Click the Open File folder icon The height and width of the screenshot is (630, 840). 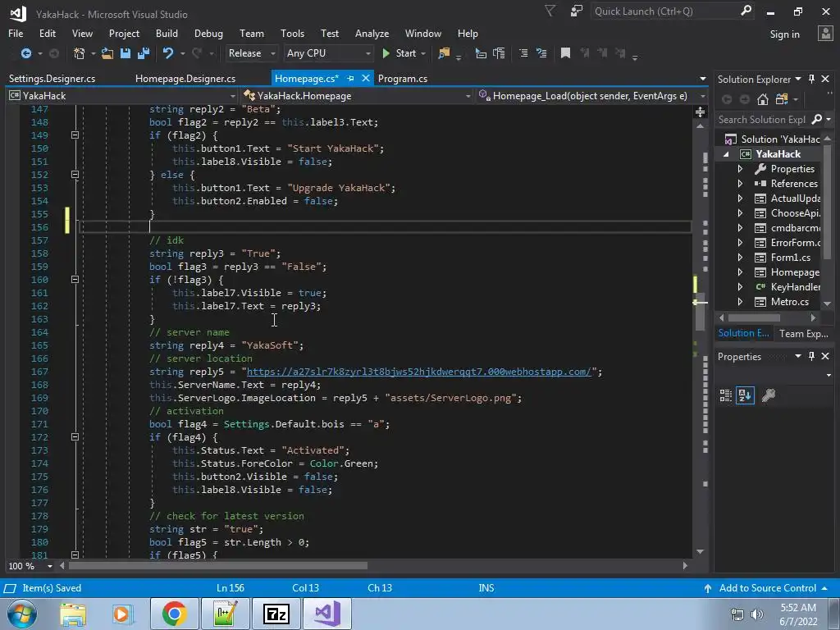(x=107, y=53)
